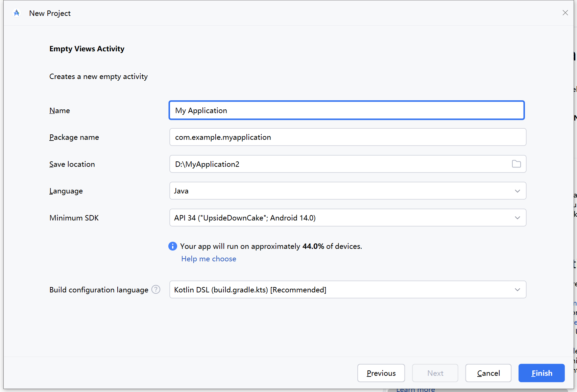This screenshot has width=577, height=392.
Task: Click Finish to create project
Action: click(x=542, y=373)
